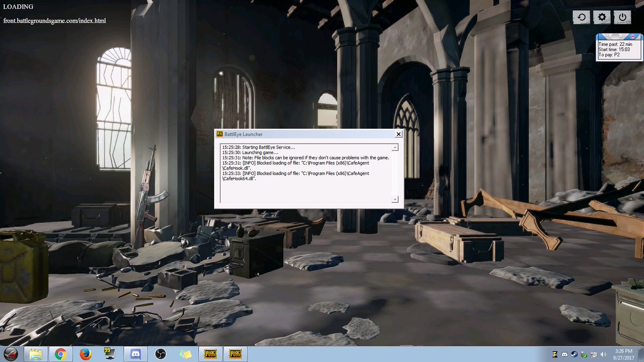The width and height of the screenshot is (644, 362).
Task: Click the PUBG power/exit game button
Action: click(x=622, y=17)
